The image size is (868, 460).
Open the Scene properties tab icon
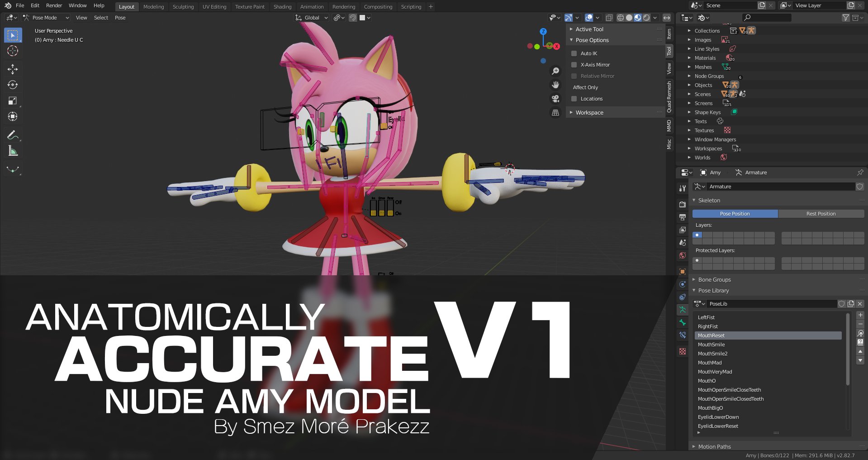click(x=683, y=243)
